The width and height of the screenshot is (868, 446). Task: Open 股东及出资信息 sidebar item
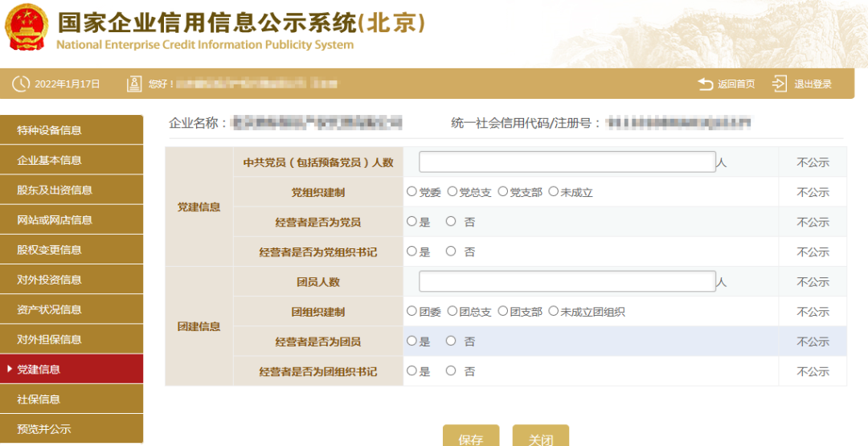(72, 190)
